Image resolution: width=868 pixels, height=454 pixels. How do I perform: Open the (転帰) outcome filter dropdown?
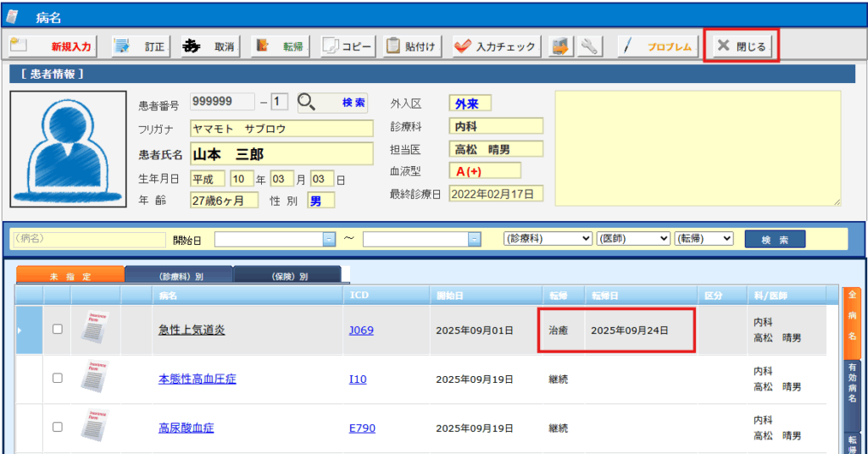click(704, 240)
